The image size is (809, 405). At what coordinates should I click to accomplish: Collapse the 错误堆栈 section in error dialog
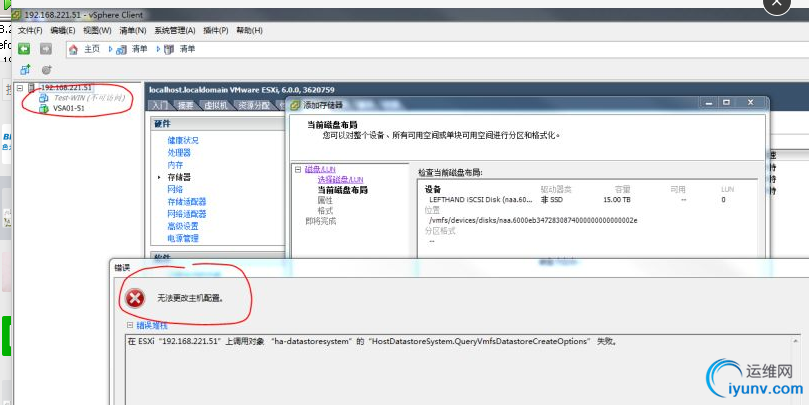pos(130,326)
